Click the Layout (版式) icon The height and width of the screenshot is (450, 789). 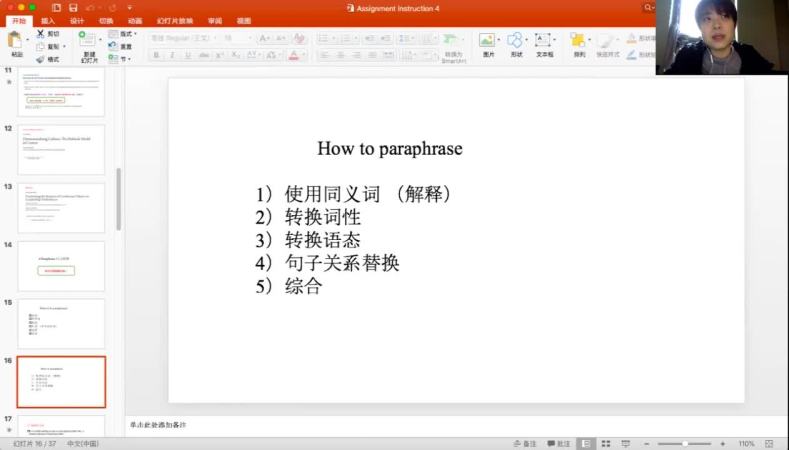pyautogui.click(x=113, y=34)
